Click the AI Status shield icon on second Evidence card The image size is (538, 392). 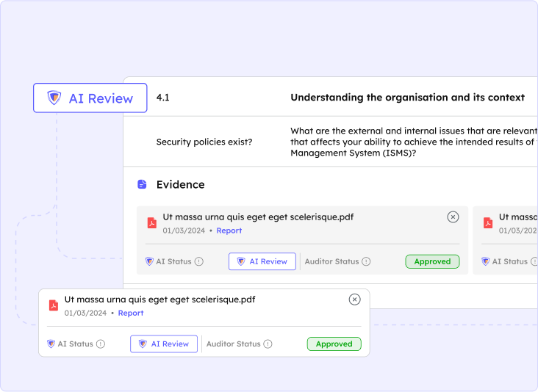(485, 261)
